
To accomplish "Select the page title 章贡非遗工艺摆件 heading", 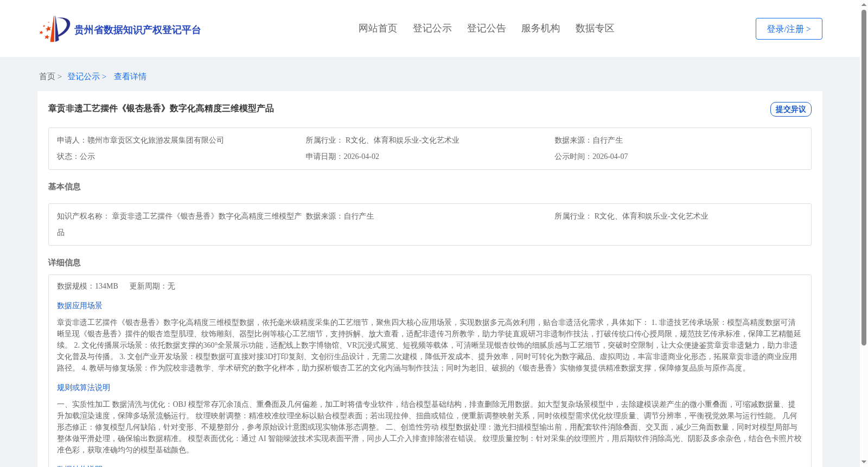I will click(x=161, y=108).
